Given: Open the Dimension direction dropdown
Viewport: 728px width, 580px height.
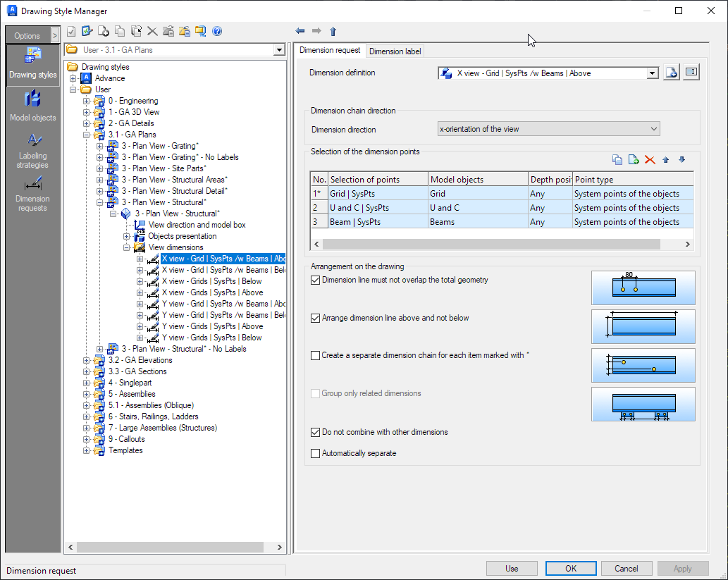Looking at the screenshot, I should point(549,129).
